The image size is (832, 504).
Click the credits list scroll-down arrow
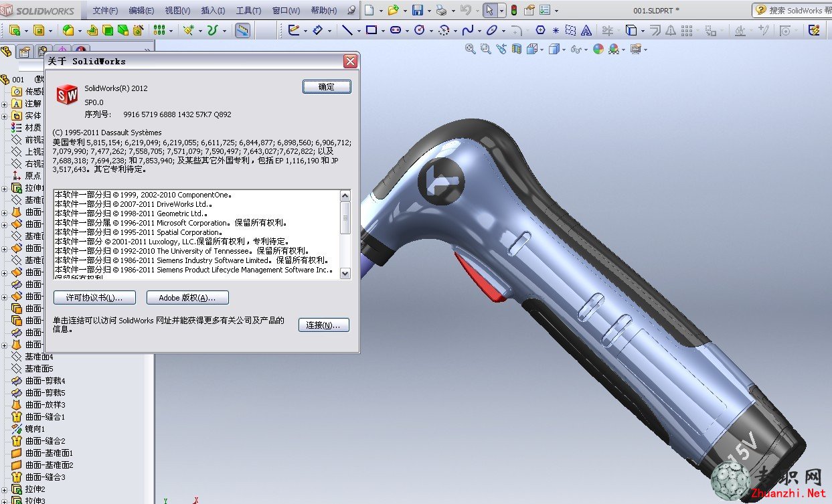point(345,273)
